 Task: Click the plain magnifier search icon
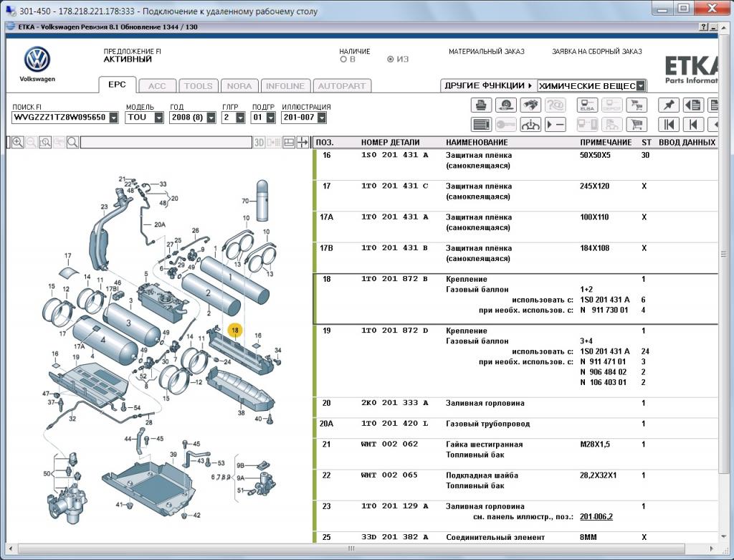72,143
